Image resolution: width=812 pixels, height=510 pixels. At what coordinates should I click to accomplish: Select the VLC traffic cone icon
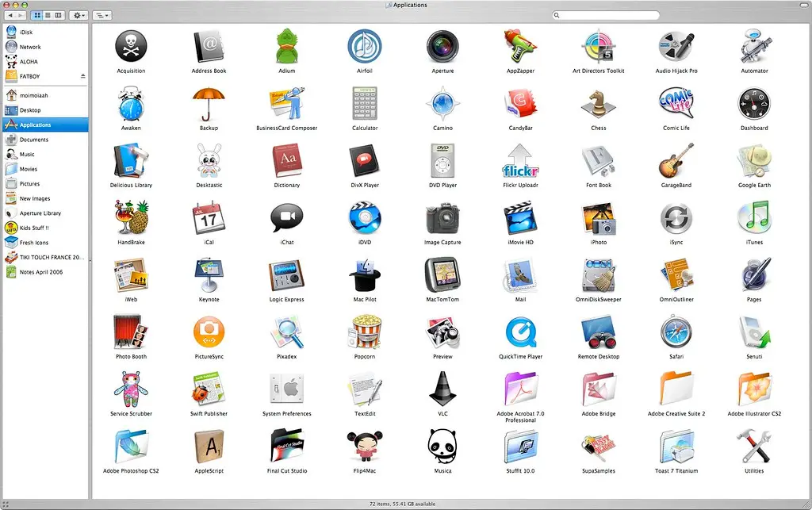coord(442,389)
